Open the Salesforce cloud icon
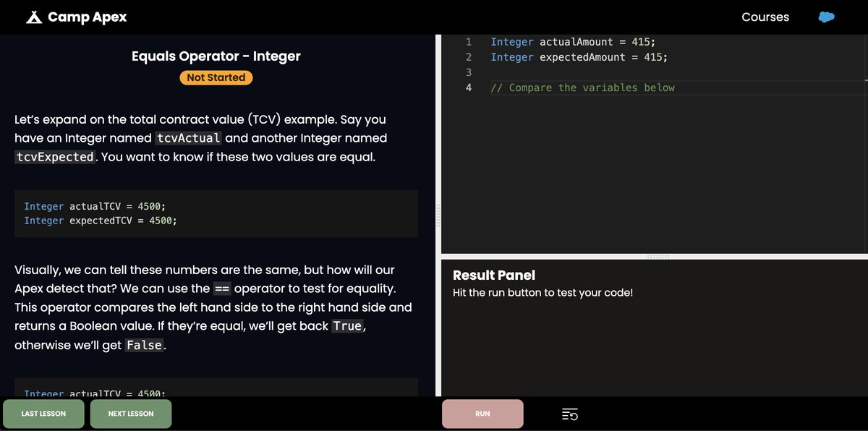Viewport: 868px width, 431px height. pyautogui.click(x=827, y=17)
